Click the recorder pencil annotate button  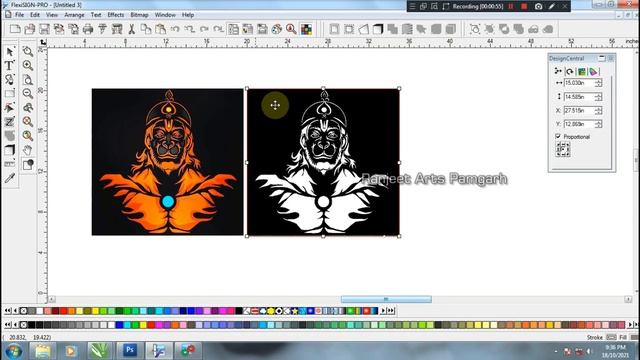pos(551,6)
